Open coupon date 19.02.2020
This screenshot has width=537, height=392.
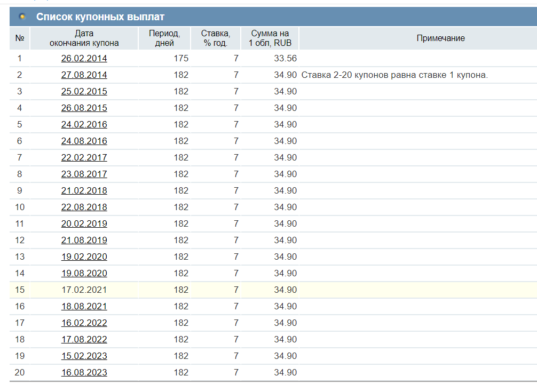[84, 257]
